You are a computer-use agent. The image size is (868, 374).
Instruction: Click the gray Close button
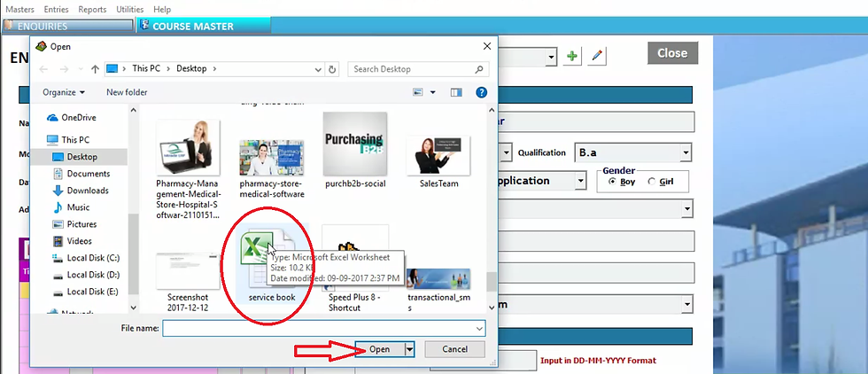[672, 53]
